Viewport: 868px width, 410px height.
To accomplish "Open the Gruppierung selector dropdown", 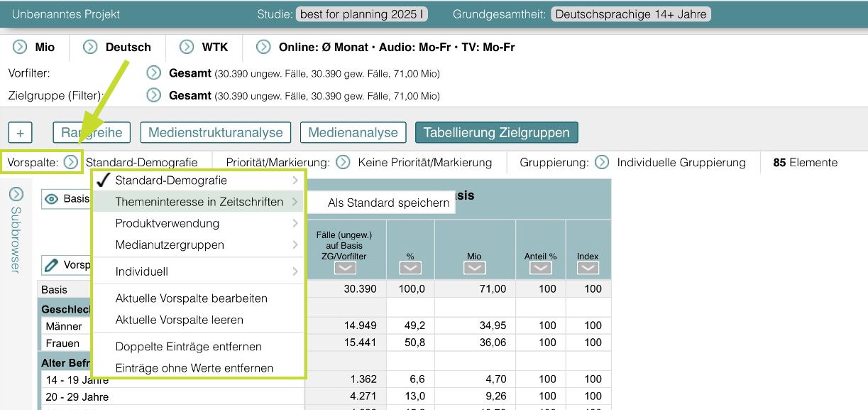I will click(602, 162).
